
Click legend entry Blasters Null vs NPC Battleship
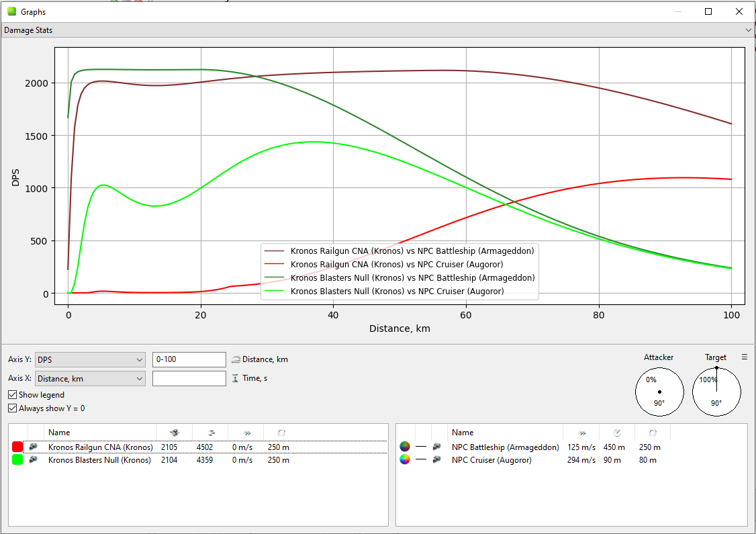click(399, 278)
